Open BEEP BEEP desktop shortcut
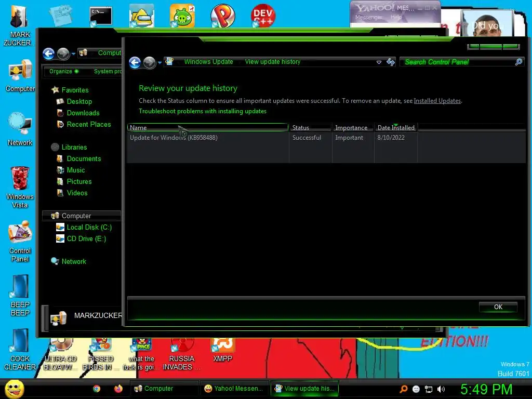The height and width of the screenshot is (399, 532). (x=20, y=295)
